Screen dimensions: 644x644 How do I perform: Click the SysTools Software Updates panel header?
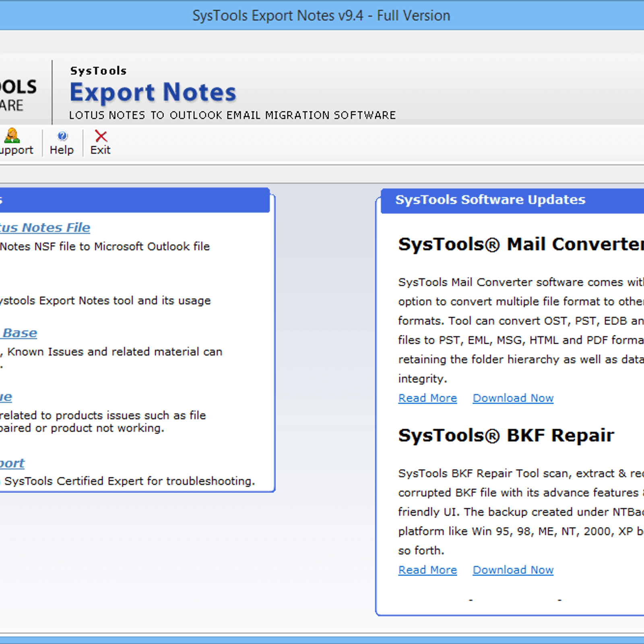pos(512,200)
